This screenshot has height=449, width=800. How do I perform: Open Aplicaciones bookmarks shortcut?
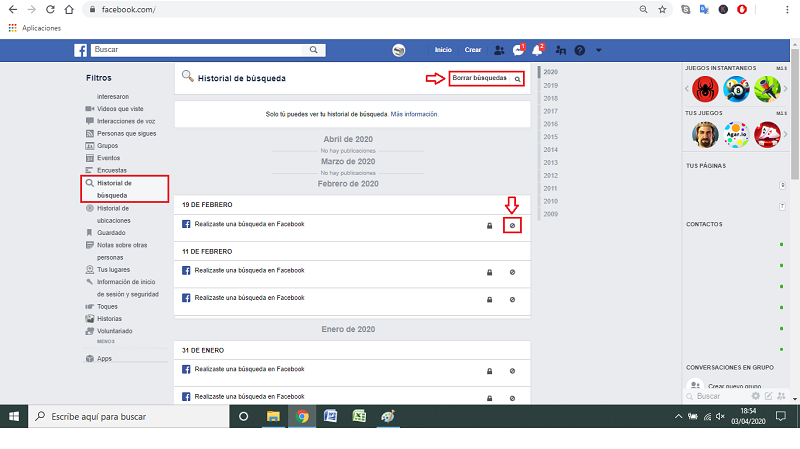(x=35, y=28)
